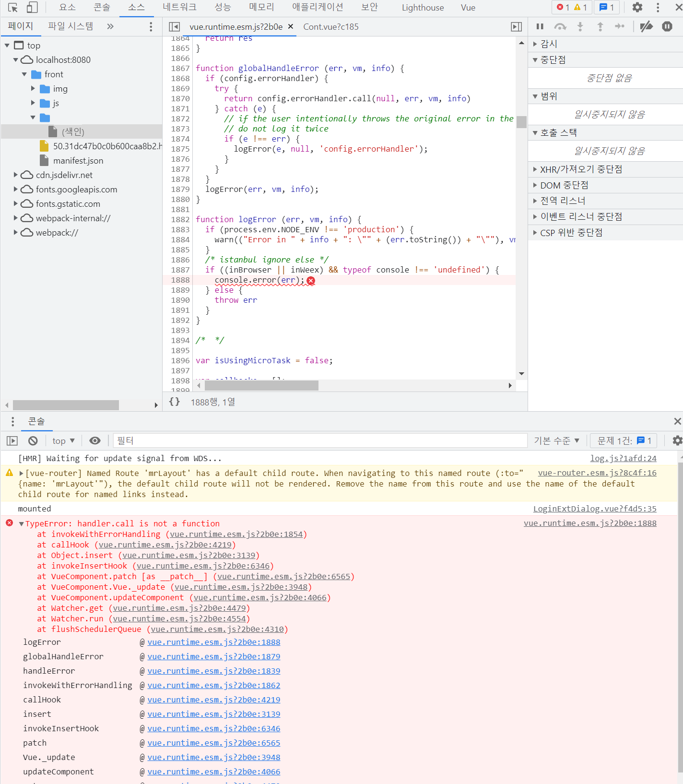The image size is (683, 784).
Task: Open live expression eye icon
Action: point(95,440)
